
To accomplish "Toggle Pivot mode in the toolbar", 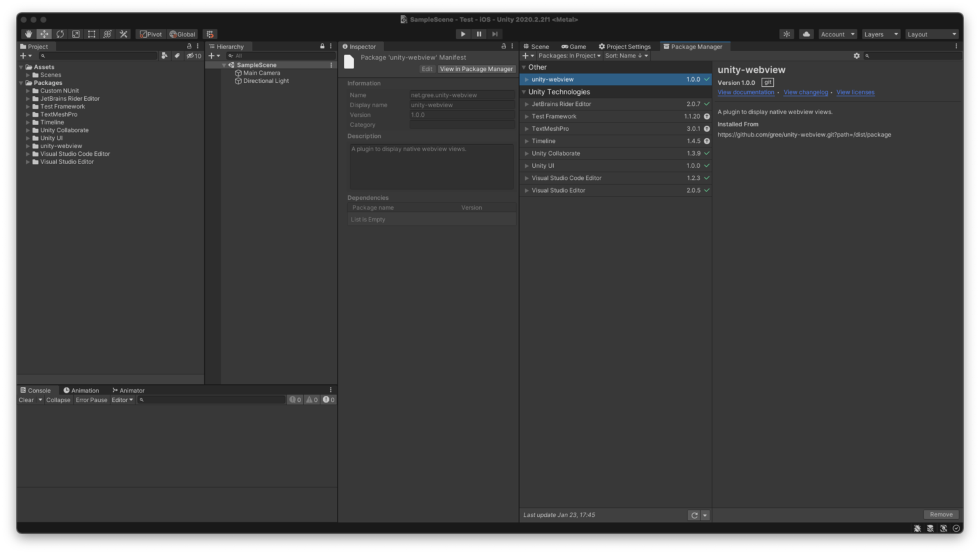I will pos(151,34).
